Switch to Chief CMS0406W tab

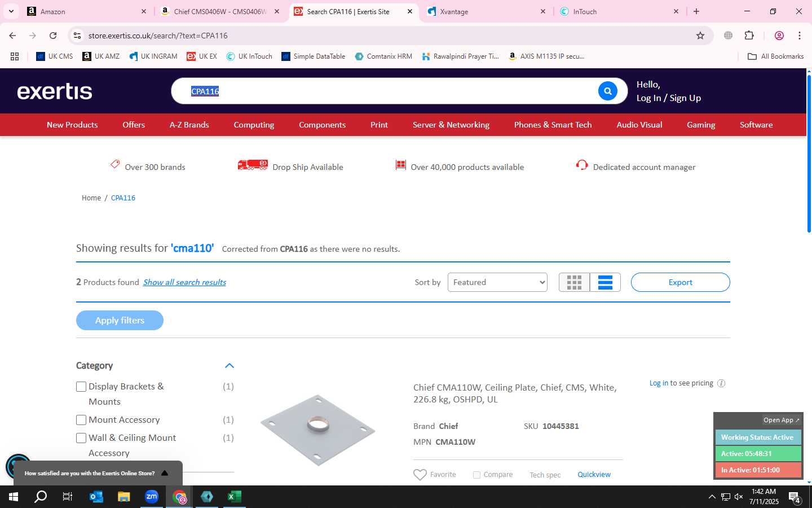tap(220, 11)
